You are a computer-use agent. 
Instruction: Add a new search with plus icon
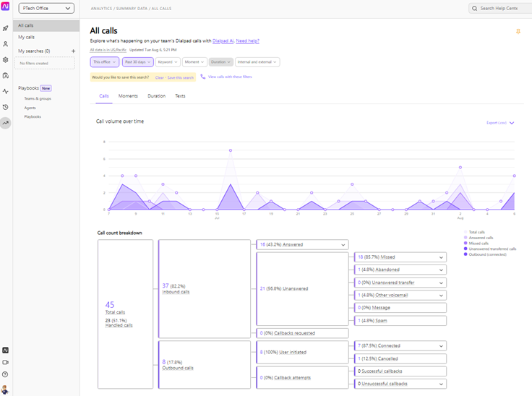tap(73, 51)
